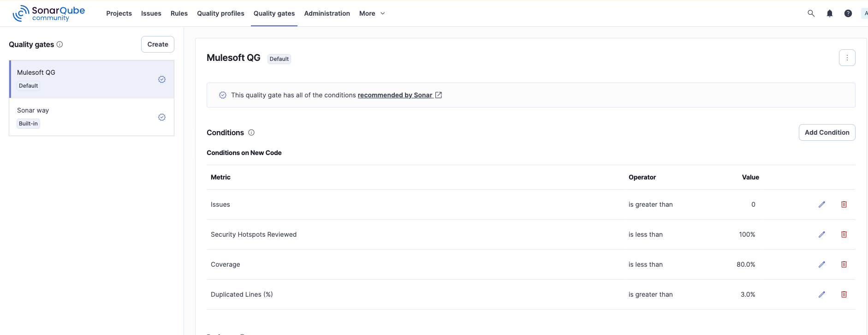This screenshot has width=868, height=335.
Task: Open the search magnifier icon
Action: click(x=811, y=13)
